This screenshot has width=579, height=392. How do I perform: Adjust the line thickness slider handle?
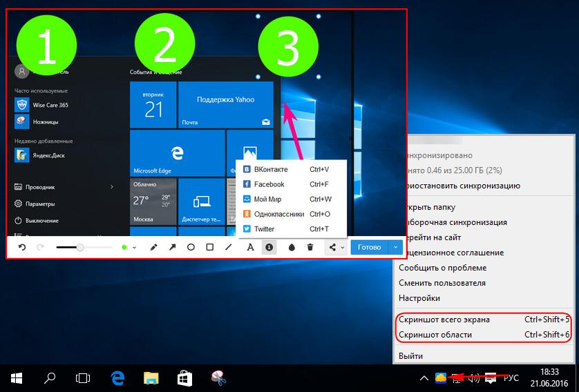click(x=80, y=248)
